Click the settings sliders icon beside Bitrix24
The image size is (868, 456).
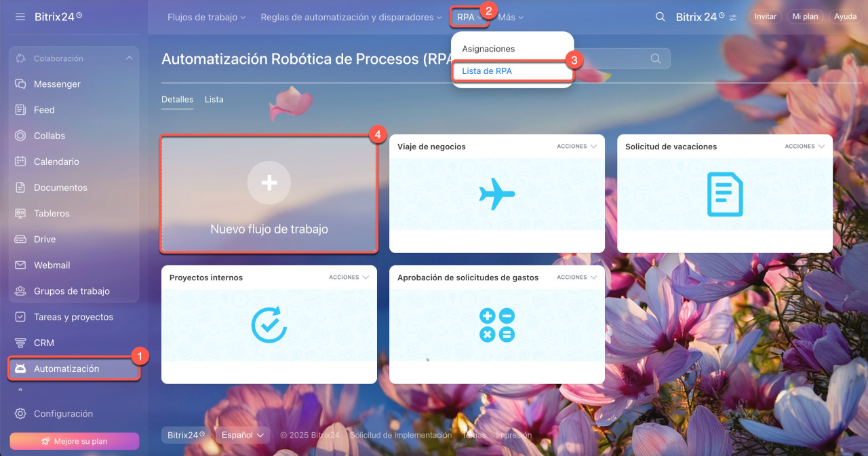pyautogui.click(x=733, y=17)
